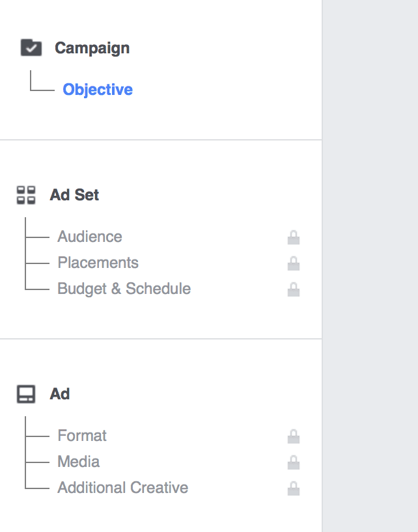The image size is (418, 532).
Task: Click the lock icon next to Media
Action: 294,462
